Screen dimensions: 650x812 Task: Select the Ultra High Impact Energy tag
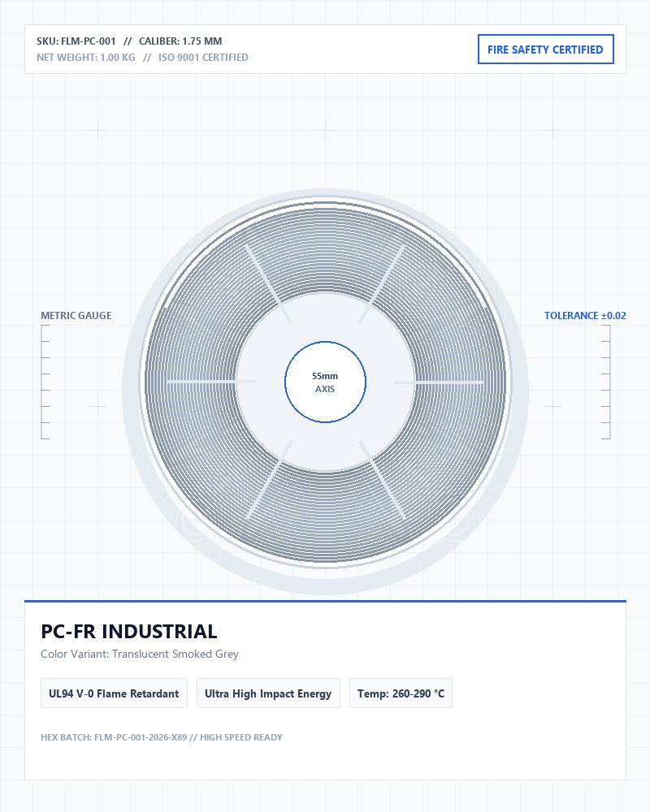click(268, 693)
